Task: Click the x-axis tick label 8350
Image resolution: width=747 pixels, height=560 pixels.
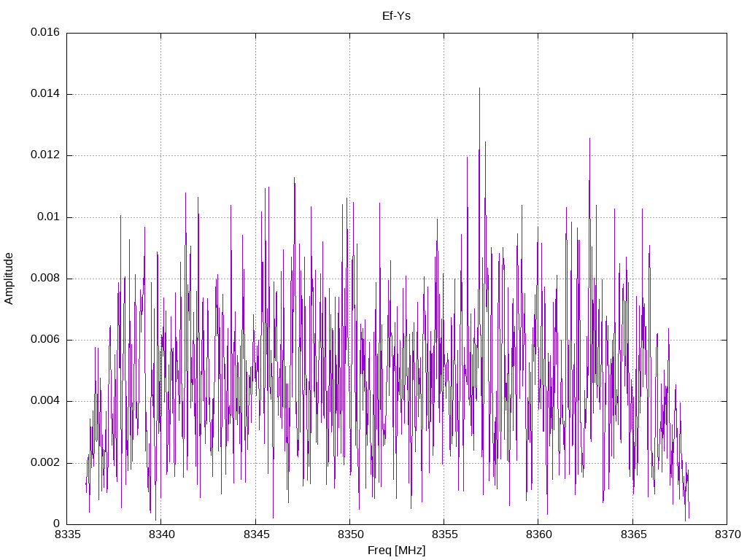Action: 350,534
